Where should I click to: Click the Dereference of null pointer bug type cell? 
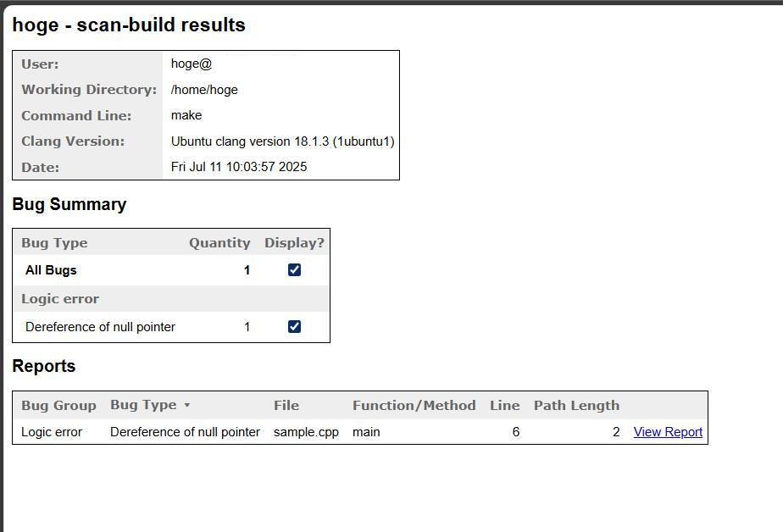pos(185,432)
